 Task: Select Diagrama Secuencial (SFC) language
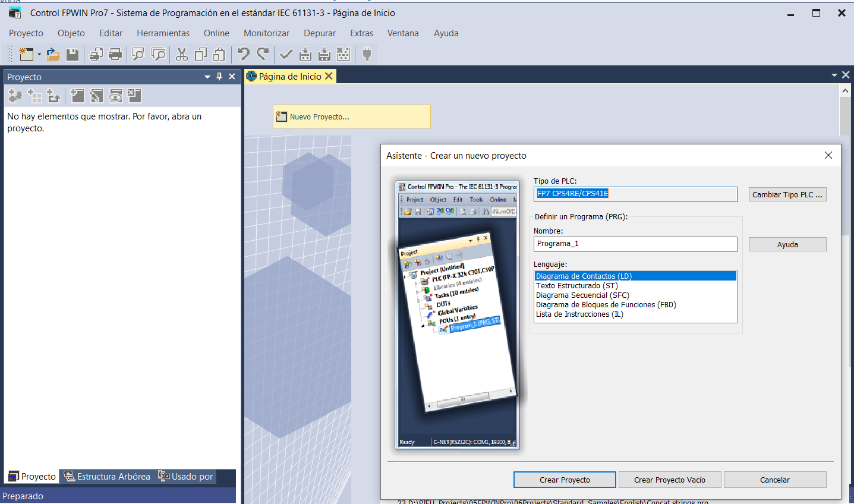click(x=635, y=295)
